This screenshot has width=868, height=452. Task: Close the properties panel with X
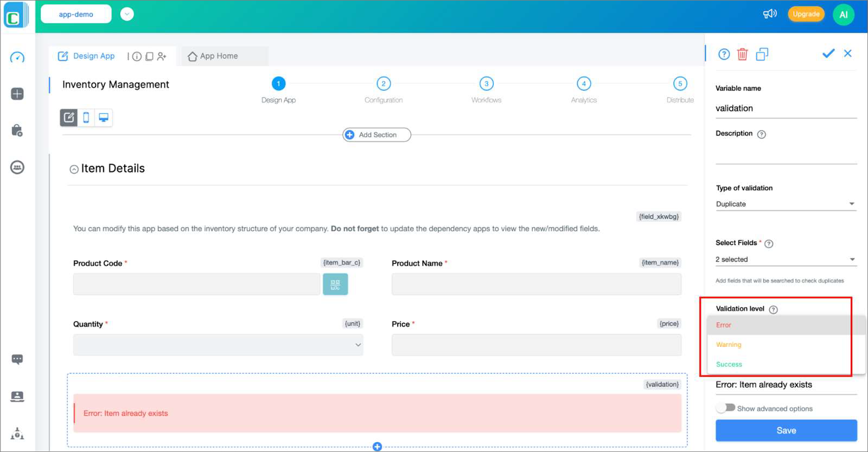coord(848,53)
